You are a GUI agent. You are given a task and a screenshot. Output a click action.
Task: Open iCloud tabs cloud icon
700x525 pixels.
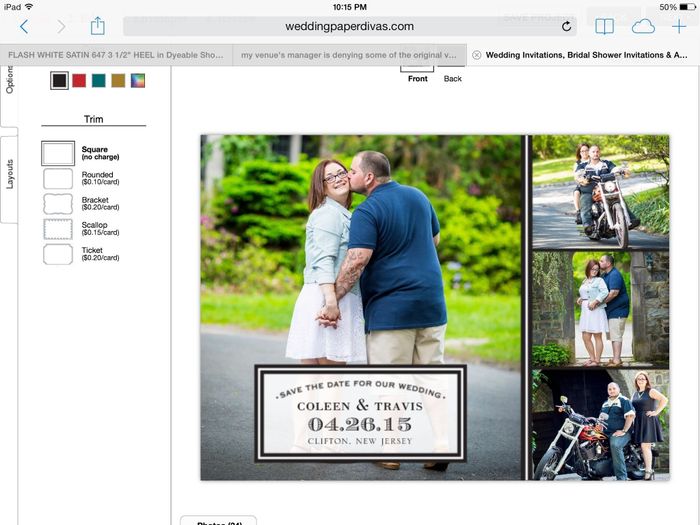(x=642, y=27)
